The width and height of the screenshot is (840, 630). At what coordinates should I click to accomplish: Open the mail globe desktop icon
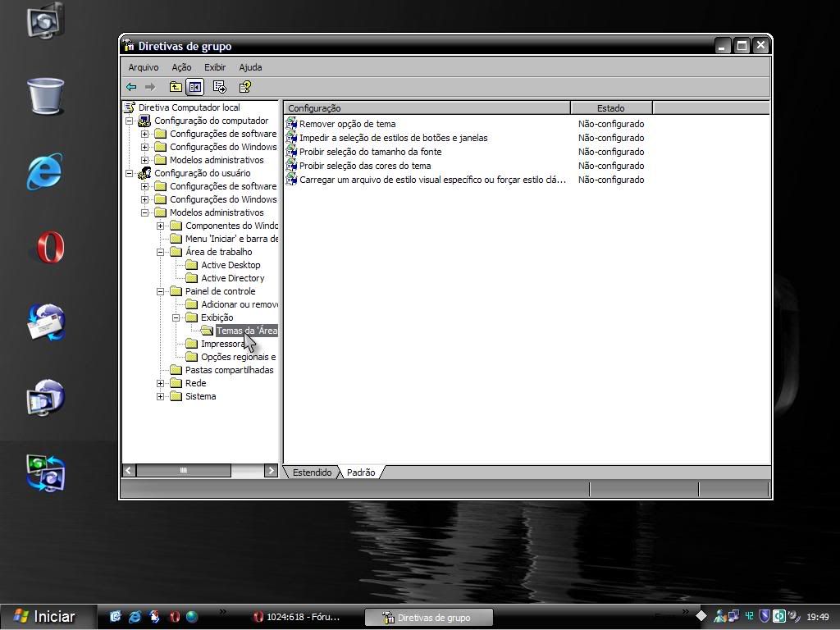(46, 322)
